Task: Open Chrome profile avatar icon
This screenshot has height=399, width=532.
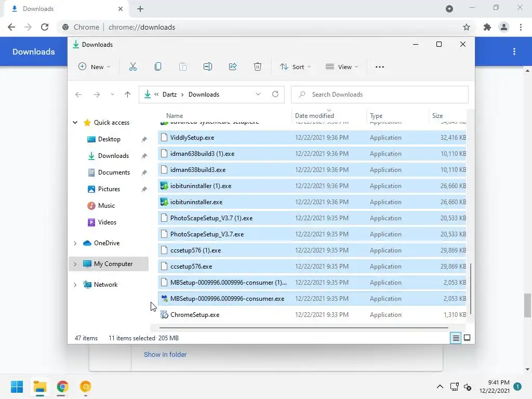Action: (x=504, y=27)
